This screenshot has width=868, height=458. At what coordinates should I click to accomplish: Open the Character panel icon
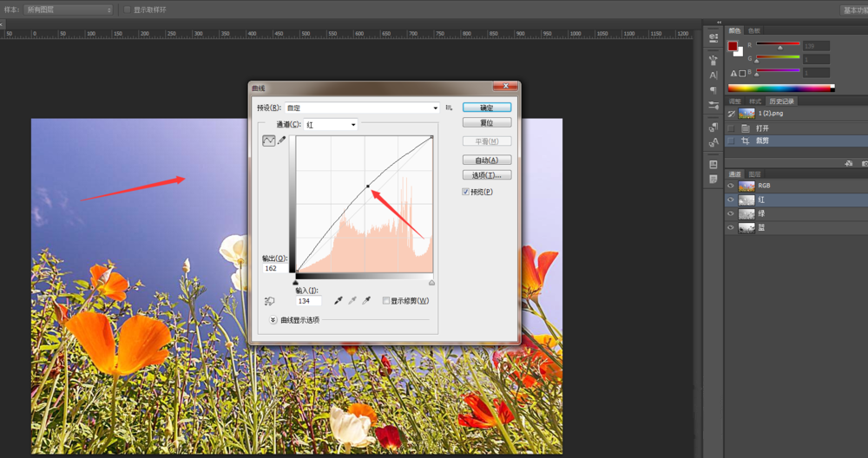[713, 75]
